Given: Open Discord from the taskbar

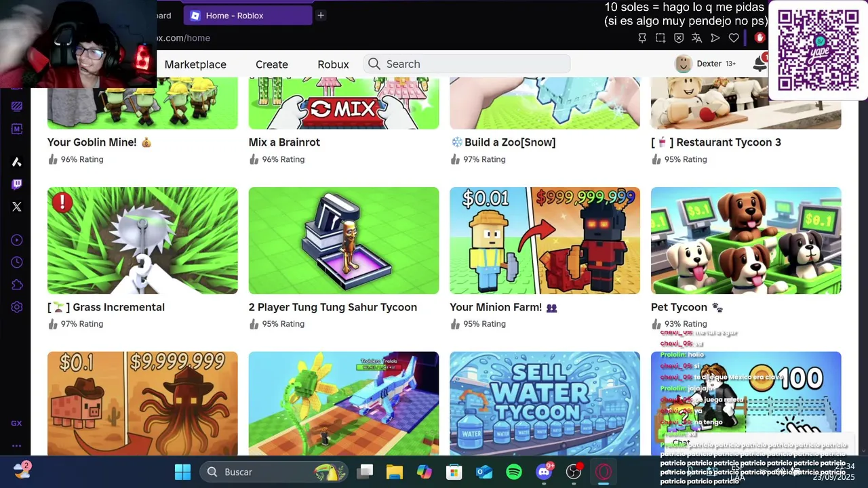Looking at the screenshot, I should click(x=544, y=472).
